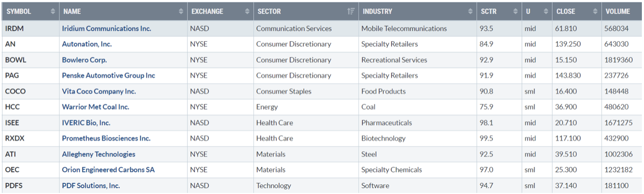This screenshot has width=644, height=194.
Task: Open the Allegheny Technologies link
Action: click(x=98, y=154)
